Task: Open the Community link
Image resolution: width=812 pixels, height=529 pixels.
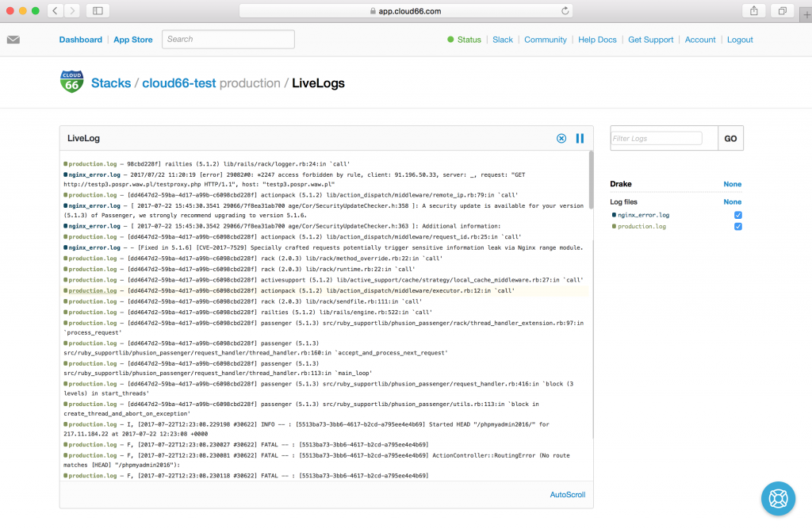Action: (546, 40)
